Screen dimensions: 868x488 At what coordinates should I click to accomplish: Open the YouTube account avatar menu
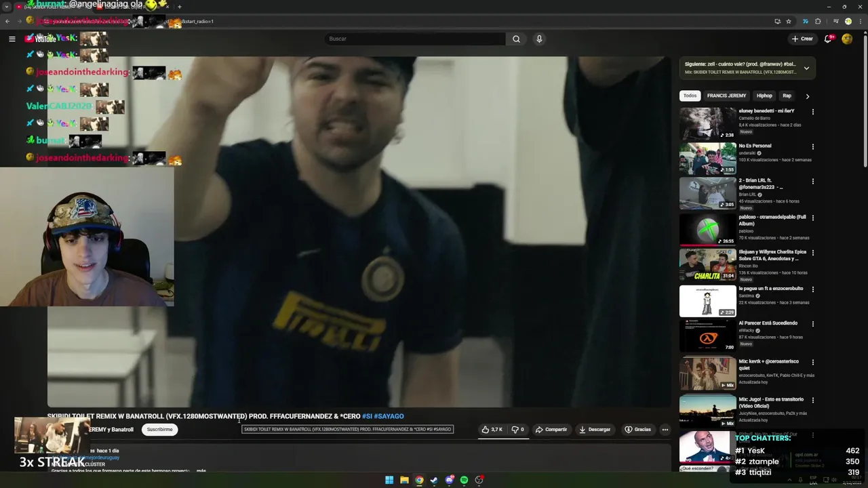coord(847,39)
